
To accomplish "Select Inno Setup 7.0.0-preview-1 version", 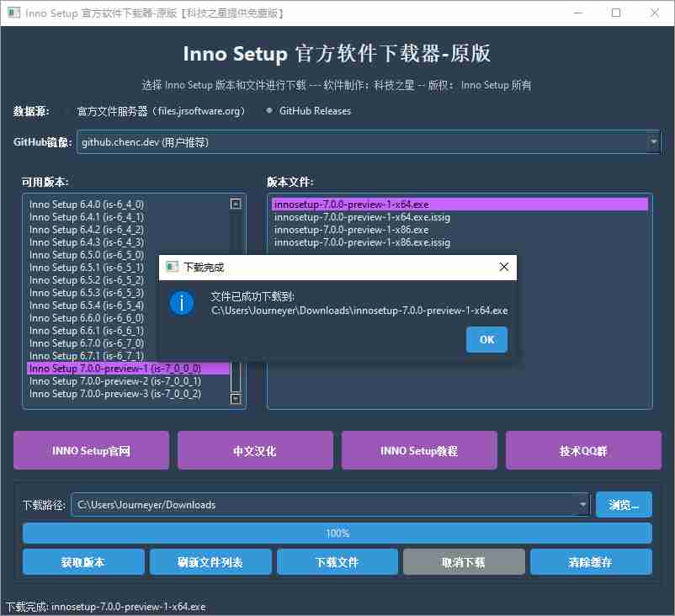I will point(128,369).
